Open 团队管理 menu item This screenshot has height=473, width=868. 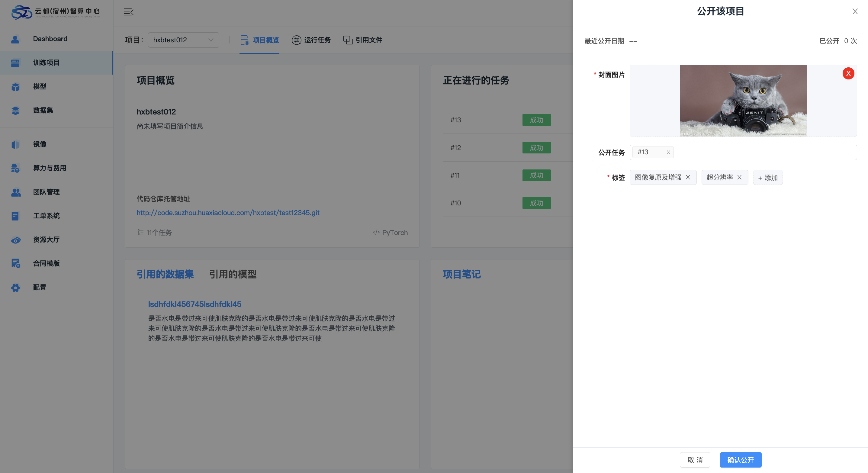click(x=56, y=192)
